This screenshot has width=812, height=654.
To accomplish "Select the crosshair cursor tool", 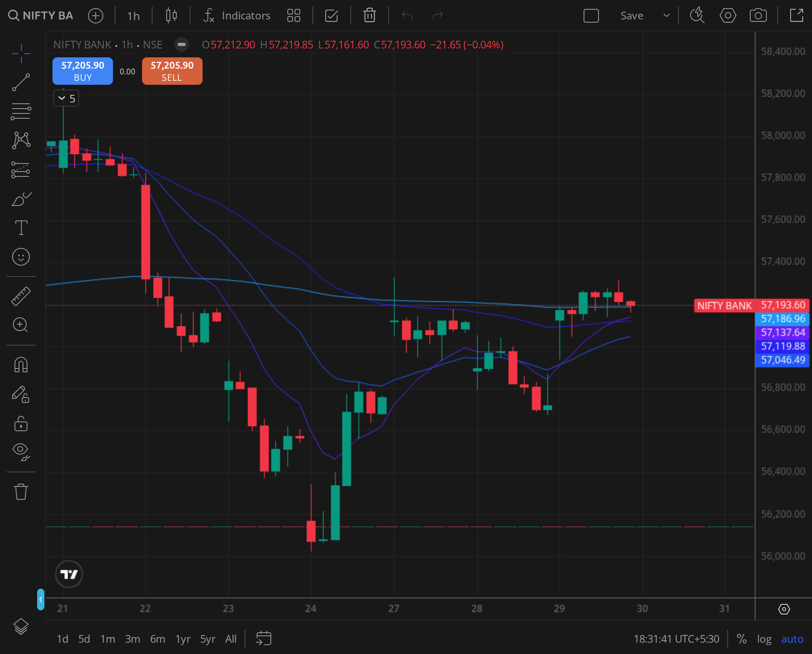I will coord(21,54).
